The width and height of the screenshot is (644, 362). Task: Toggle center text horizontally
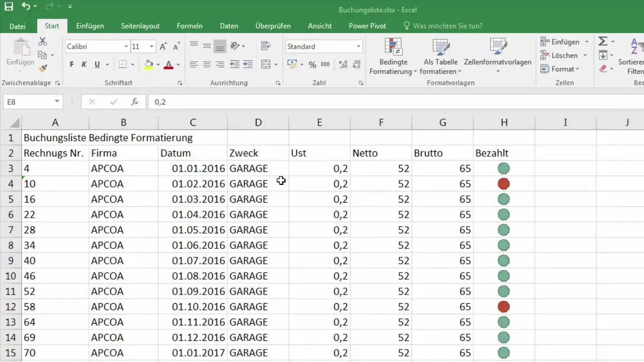[207, 64]
